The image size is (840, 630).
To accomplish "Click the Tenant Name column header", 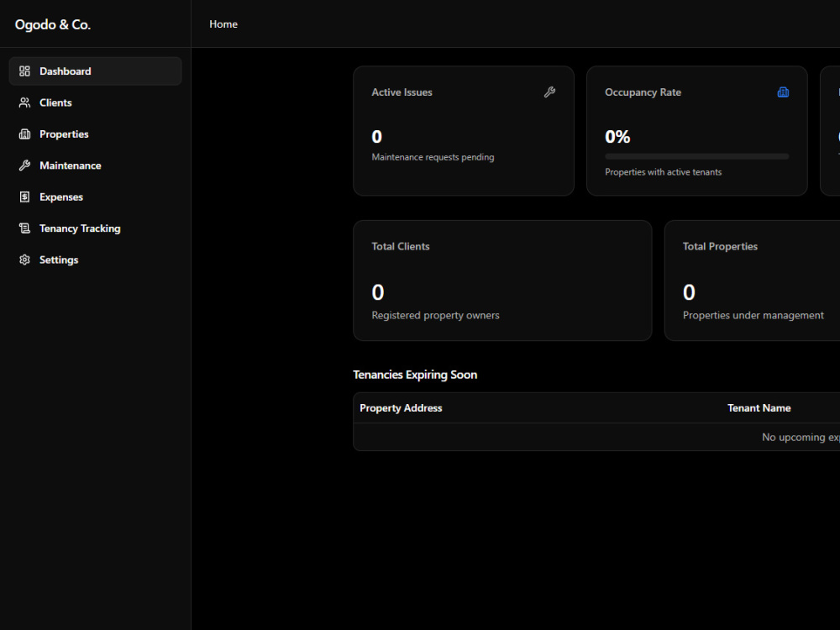I will (759, 408).
